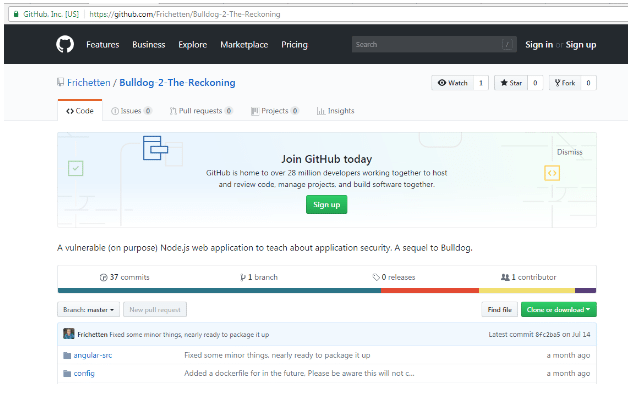Star the repository
Screen dimensions: 634x401
pyautogui.click(x=512, y=83)
